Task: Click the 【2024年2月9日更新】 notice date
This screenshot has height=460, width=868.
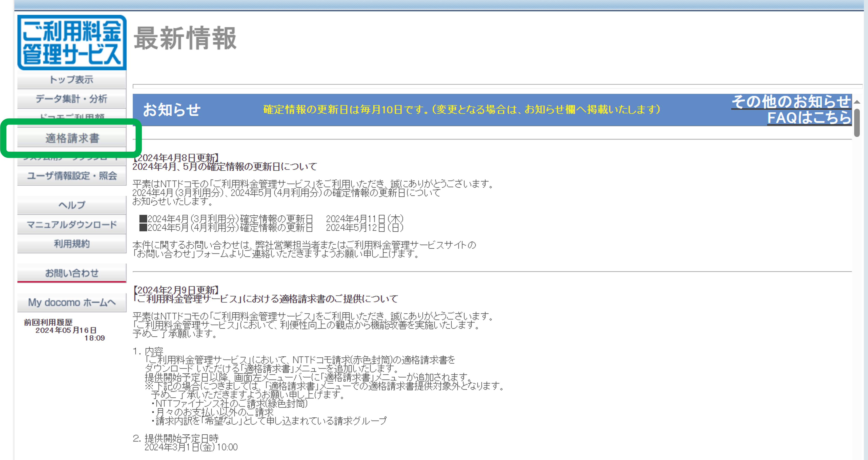Action: click(177, 290)
